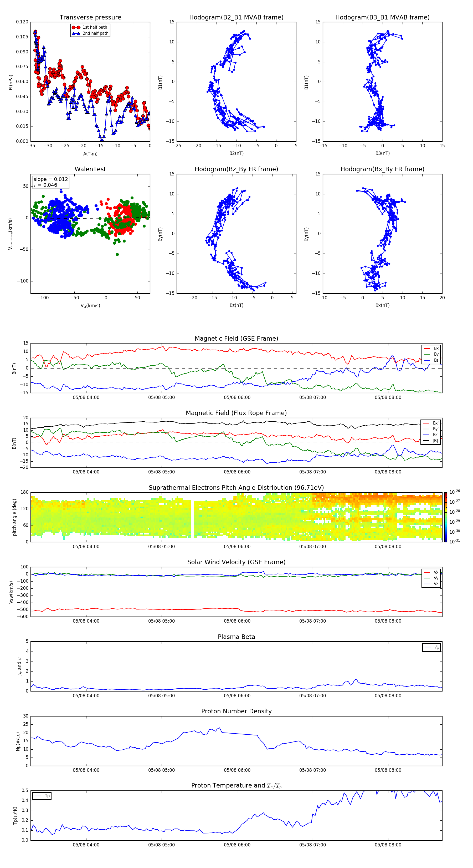
Task: Click the "Proton Temperature and Te/Tp" title
Action: coord(236,786)
